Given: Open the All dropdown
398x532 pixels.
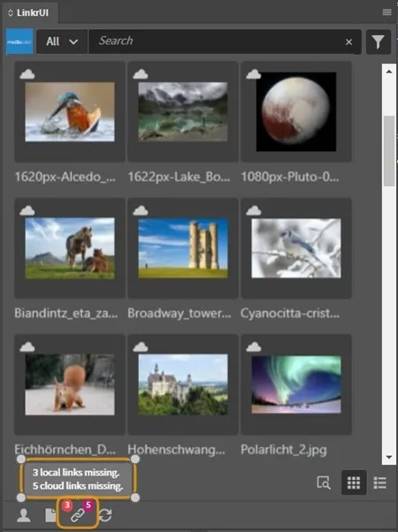Looking at the screenshot, I should [x=61, y=42].
